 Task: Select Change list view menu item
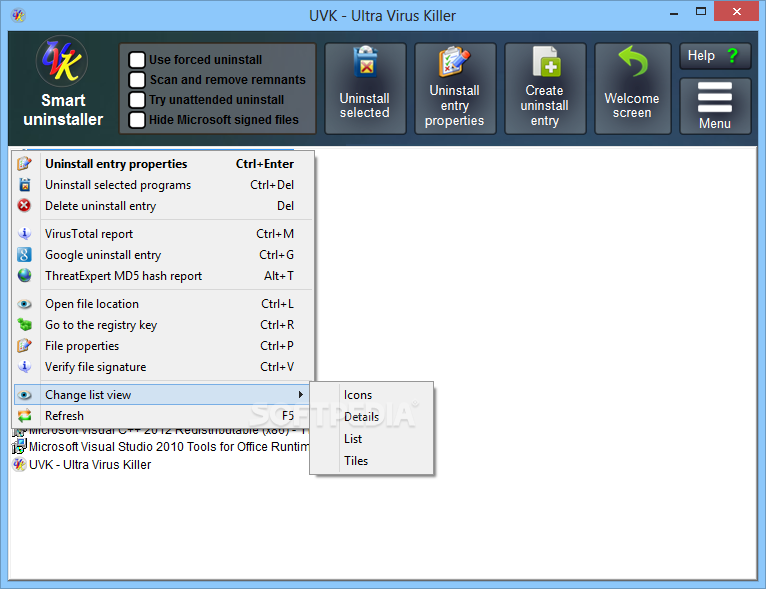(162, 395)
